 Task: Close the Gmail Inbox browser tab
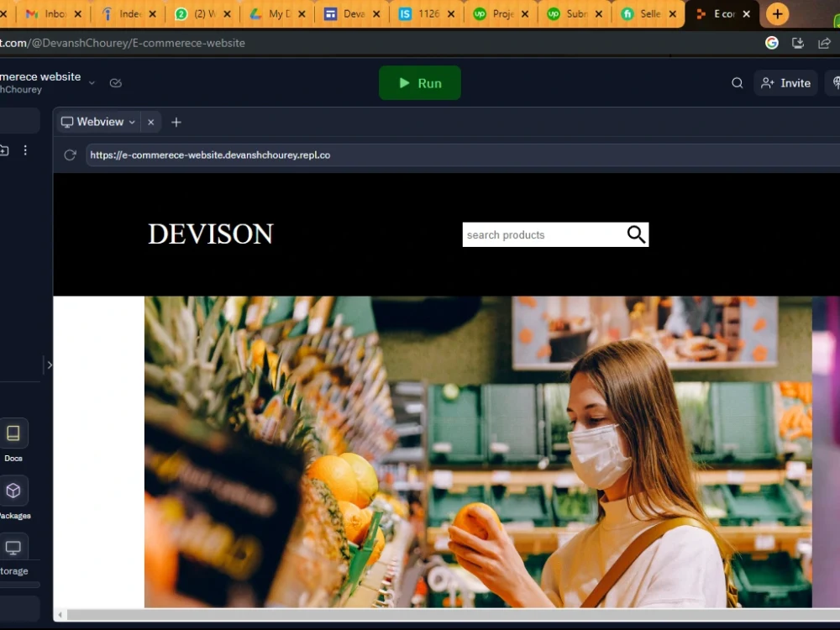[78, 14]
